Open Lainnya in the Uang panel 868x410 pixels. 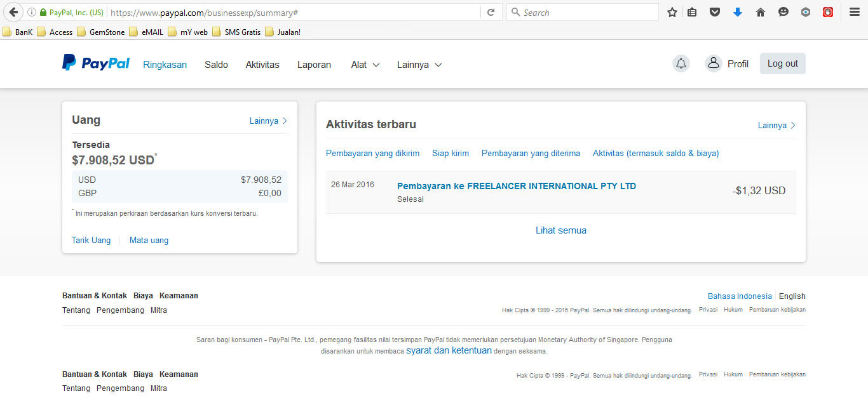coord(268,121)
